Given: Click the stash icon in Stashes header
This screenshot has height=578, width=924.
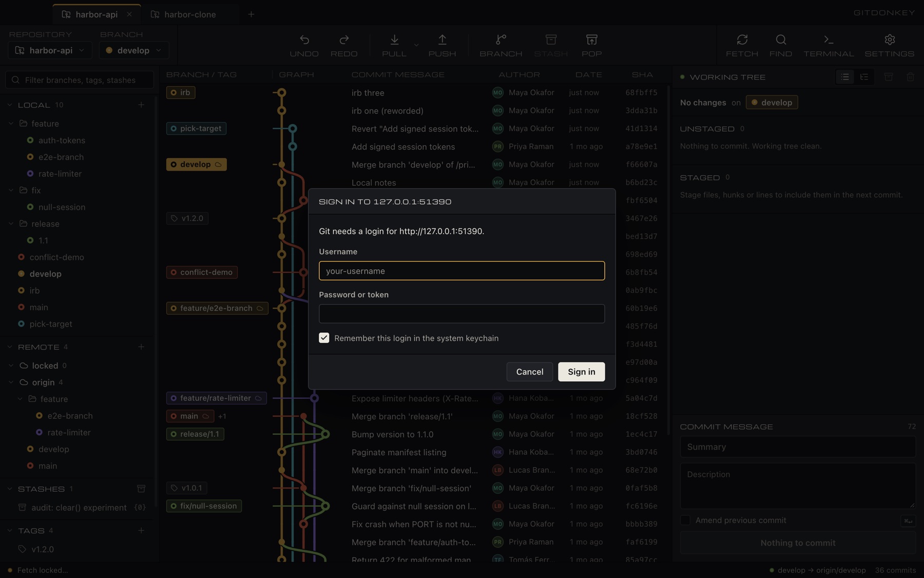Looking at the screenshot, I should point(141,489).
